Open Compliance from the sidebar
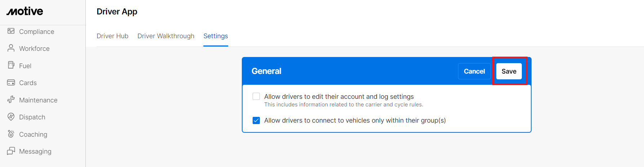Screen dimensions: 644x167 point(37,32)
